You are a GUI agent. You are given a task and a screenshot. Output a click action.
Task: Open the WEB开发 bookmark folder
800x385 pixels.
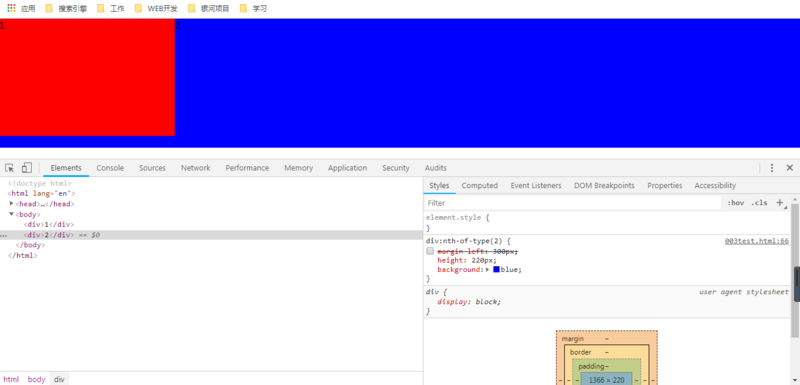(x=157, y=8)
